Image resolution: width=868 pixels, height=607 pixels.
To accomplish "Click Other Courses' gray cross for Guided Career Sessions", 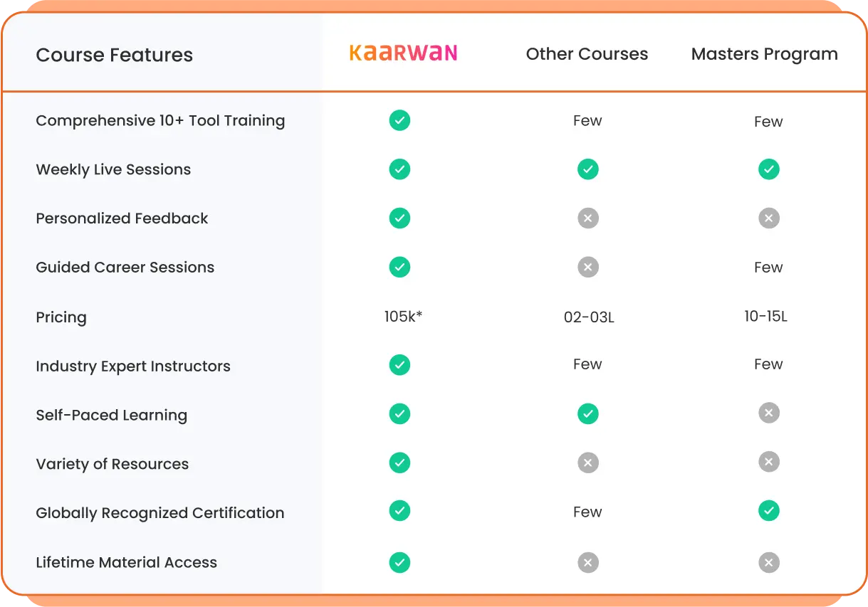I will pos(587,268).
